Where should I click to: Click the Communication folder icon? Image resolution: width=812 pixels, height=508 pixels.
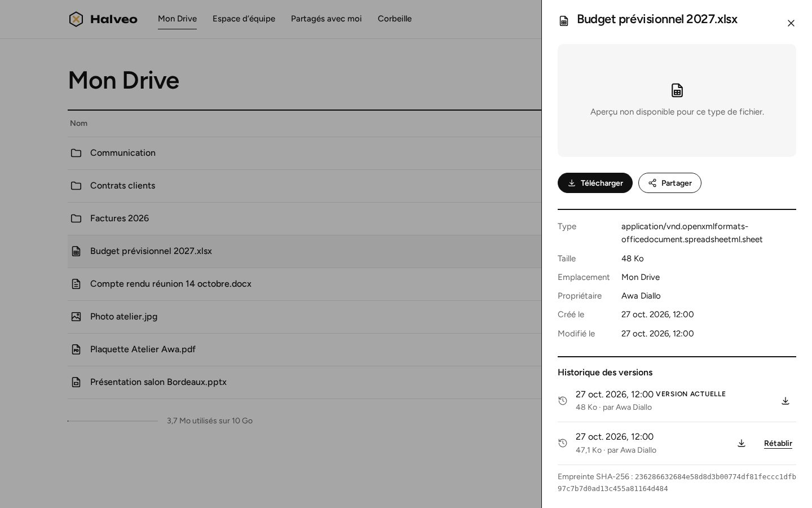pos(76,153)
